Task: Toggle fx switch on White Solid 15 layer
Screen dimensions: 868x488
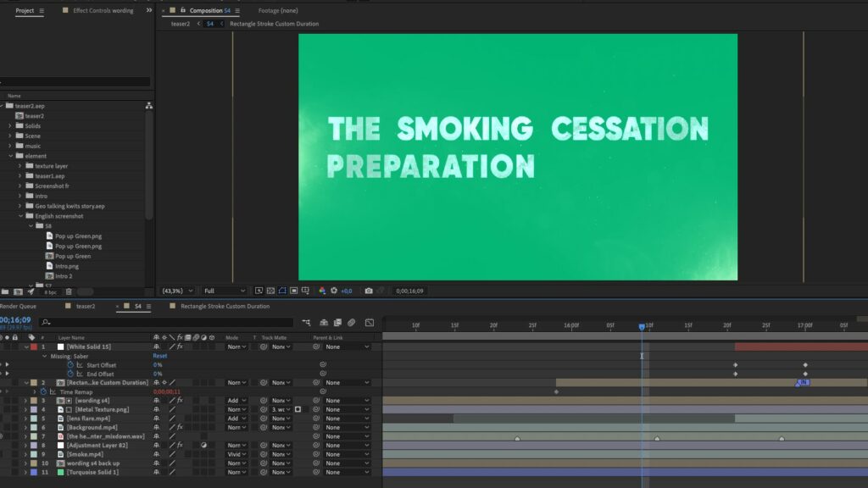Action: coord(180,347)
